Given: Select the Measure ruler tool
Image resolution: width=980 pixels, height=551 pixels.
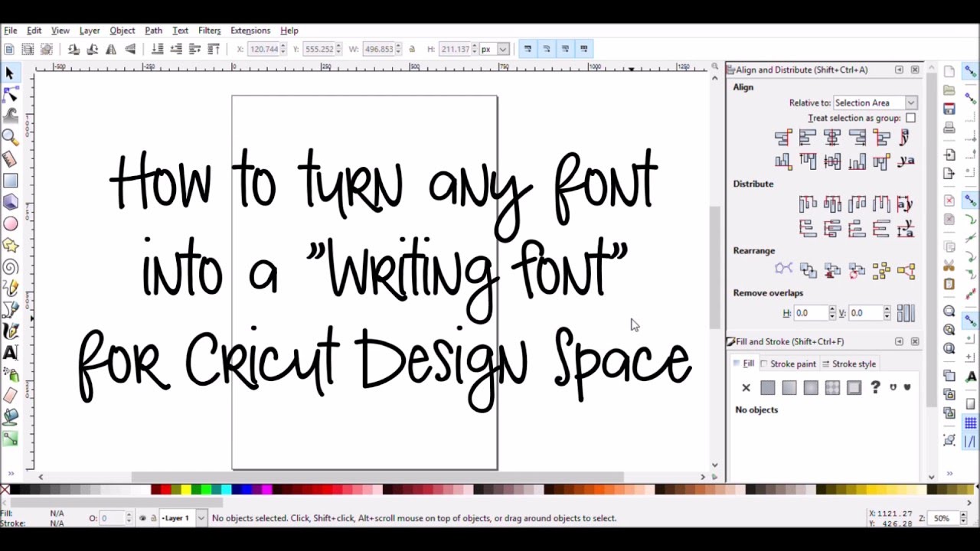Looking at the screenshot, I should 10,159.
